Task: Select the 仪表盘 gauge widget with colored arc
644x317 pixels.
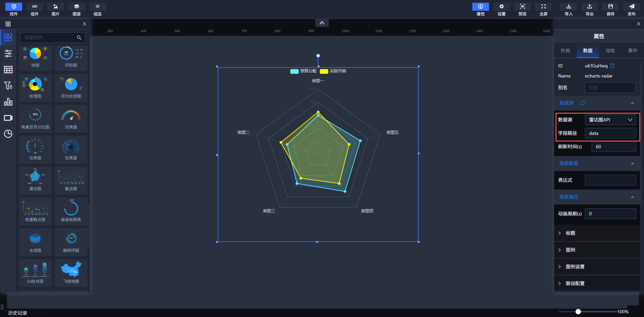Action: point(71,119)
